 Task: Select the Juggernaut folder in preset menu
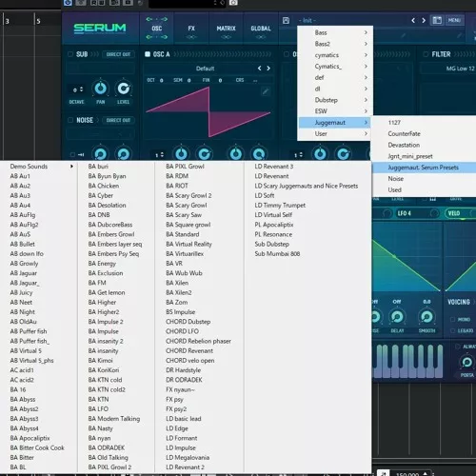[335, 123]
